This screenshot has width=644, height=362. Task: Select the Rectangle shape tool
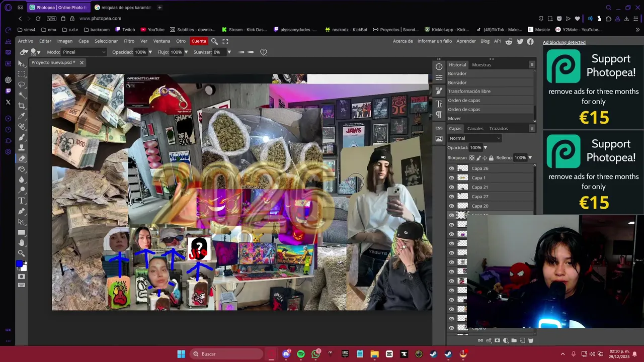pyautogui.click(x=22, y=232)
